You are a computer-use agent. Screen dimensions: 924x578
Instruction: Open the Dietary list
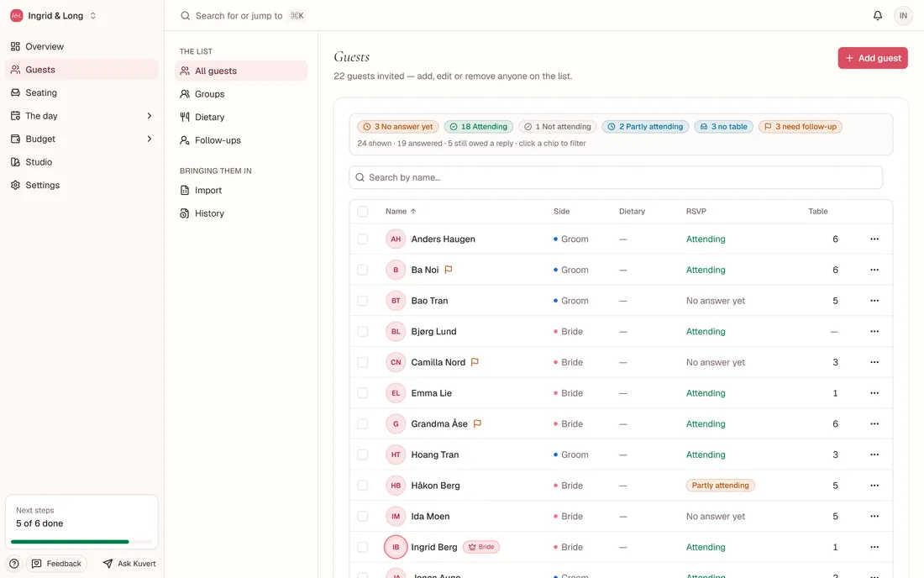point(241,118)
